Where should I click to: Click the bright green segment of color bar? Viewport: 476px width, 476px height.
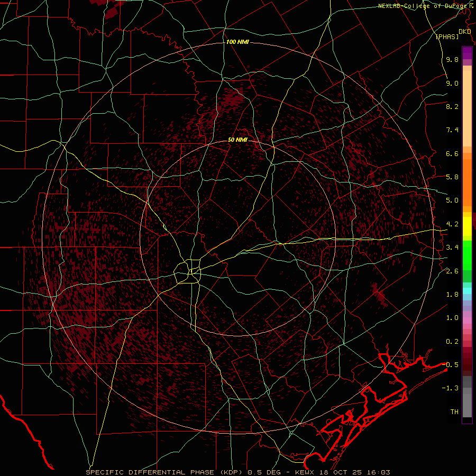tap(467, 255)
